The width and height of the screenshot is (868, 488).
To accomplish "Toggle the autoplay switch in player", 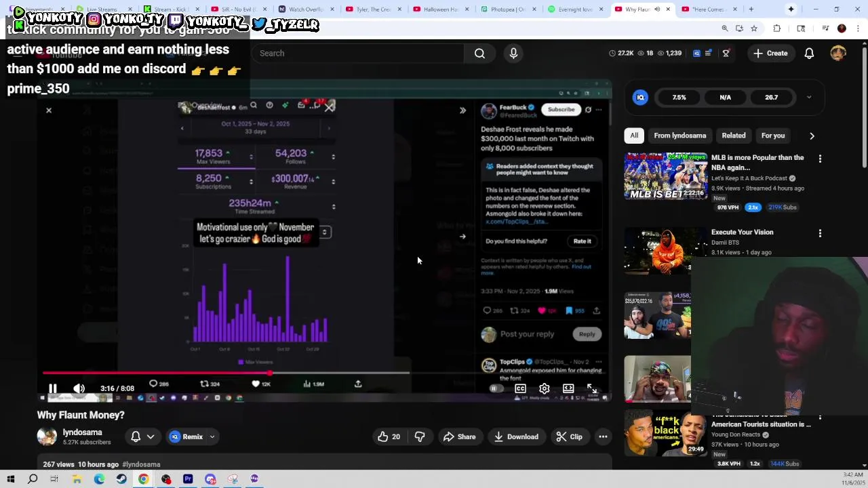I will (x=496, y=388).
